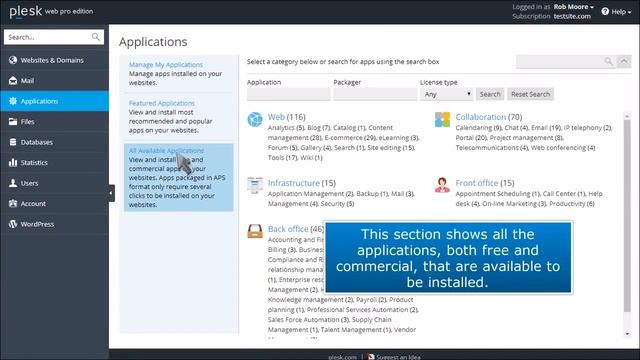Viewport: 640px width, 360px height.
Task: Open Featured Applications link
Action: coord(162,103)
